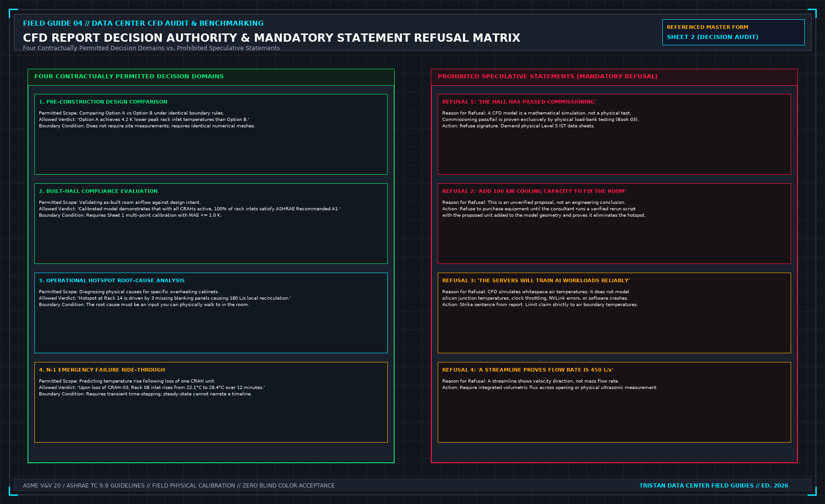Click heading "REFUSAL 4: 'A STREAMLINE PROVES FLOW RATE IS 450 L/s'"
The width and height of the screenshot is (825, 504).
tap(528, 370)
